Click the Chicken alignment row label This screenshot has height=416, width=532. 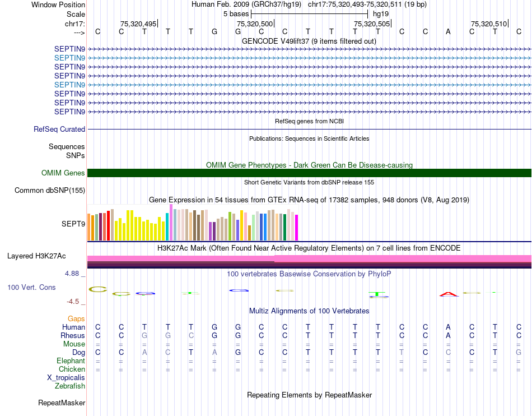click(72, 369)
